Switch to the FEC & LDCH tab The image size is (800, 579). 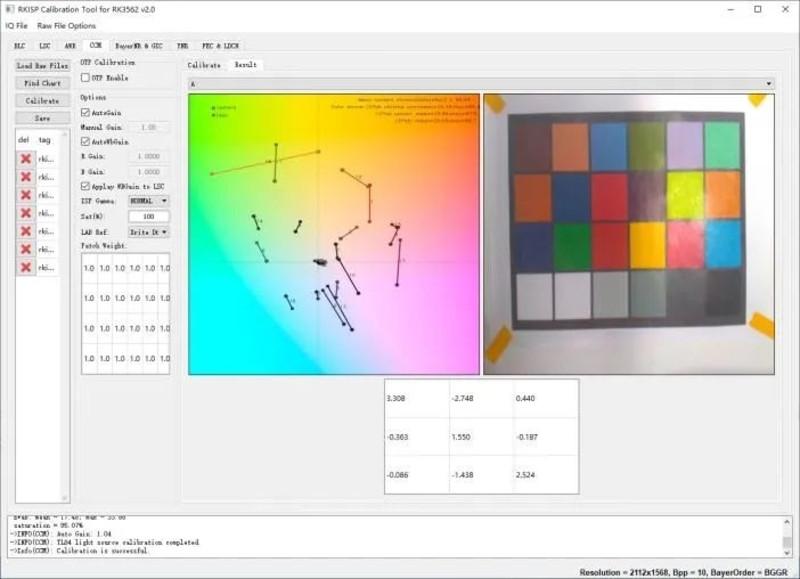(220, 46)
